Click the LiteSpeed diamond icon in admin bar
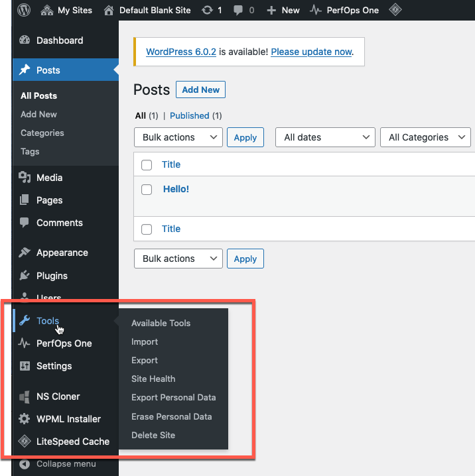 395,10
